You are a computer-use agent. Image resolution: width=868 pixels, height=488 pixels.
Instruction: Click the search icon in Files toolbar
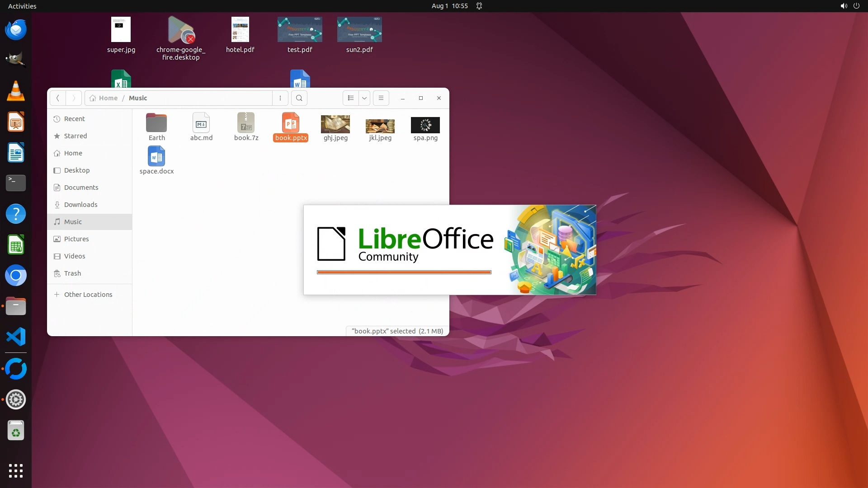click(x=299, y=98)
